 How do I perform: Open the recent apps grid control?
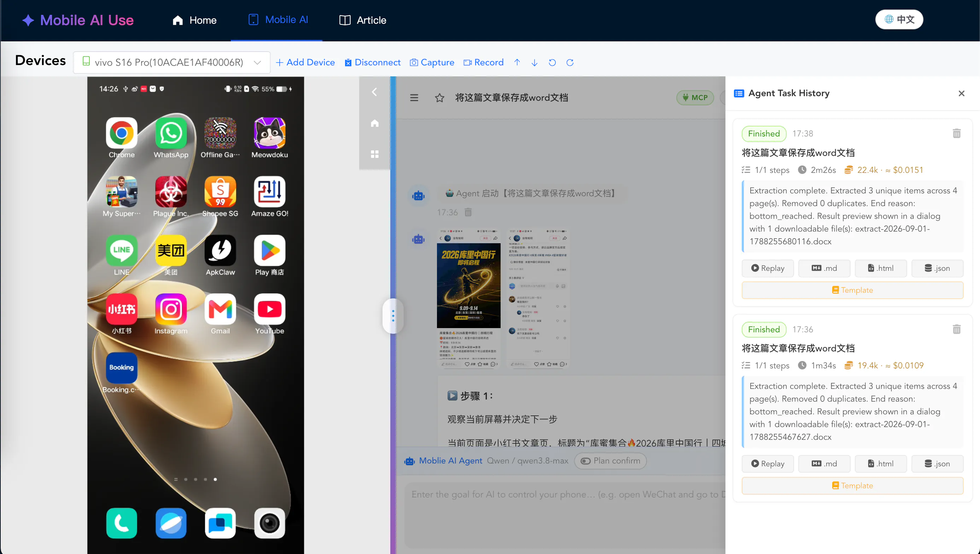(x=374, y=154)
